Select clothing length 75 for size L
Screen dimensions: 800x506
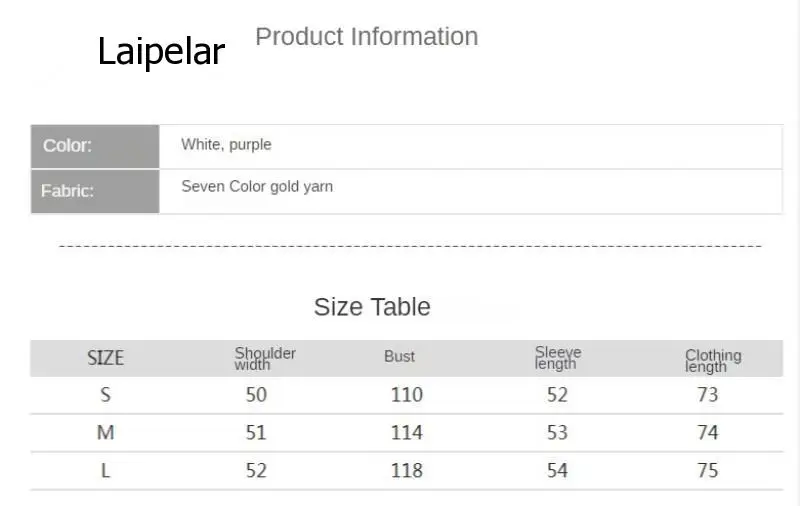[x=708, y=470]
